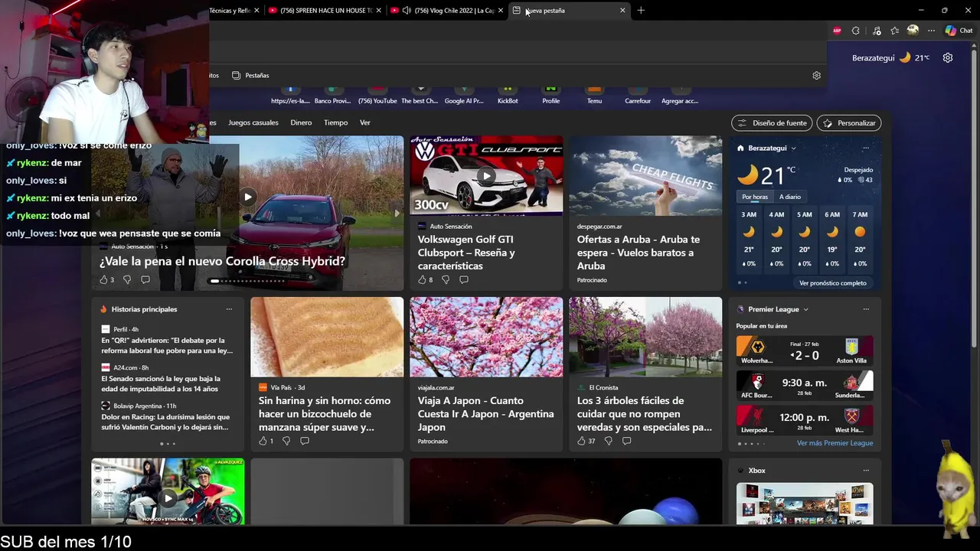Open the Ofertas a Aruba sponsored article
This screenshot has height=551, width=980.
point(639,253)
